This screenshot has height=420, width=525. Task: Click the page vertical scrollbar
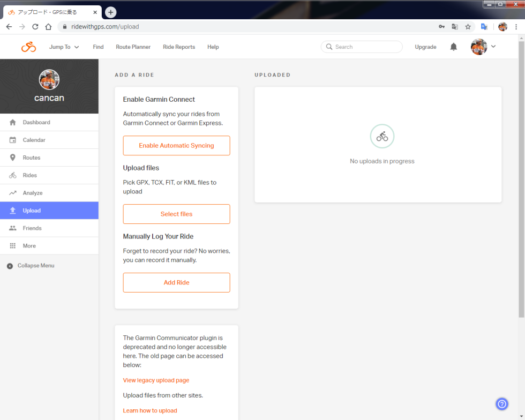[x=521, y=179]
